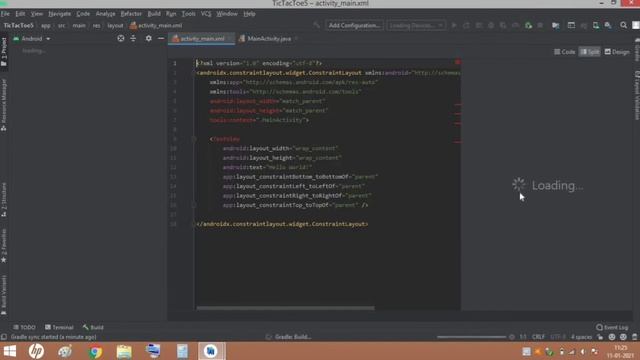Click the 1:1 cursor position status
The height and width of the screenshot is (360, 640).
tap(523, 337)
